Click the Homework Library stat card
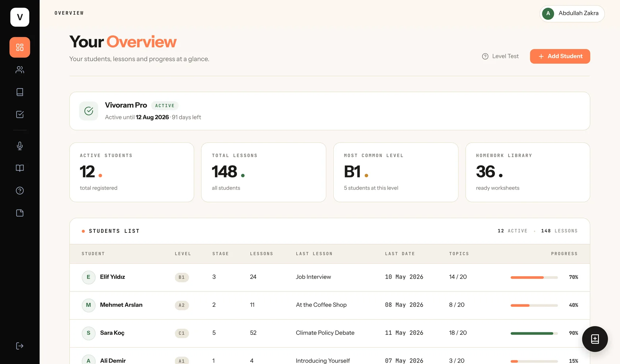Screen dimensions: 620x364 click(528, 172)
